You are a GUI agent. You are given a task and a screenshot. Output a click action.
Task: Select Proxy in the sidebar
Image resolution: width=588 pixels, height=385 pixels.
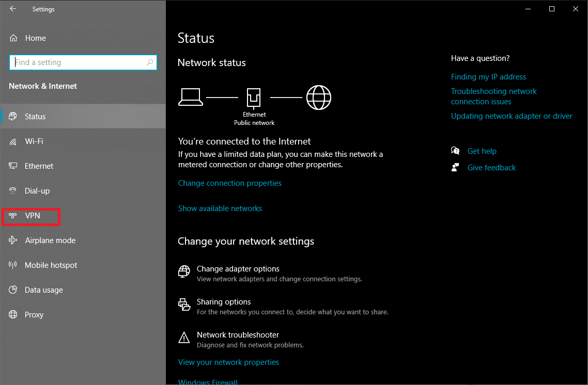[83, 314]
